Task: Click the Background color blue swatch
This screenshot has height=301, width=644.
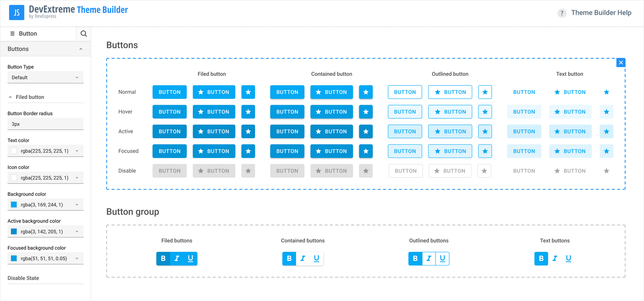Action: coord(14,205)
